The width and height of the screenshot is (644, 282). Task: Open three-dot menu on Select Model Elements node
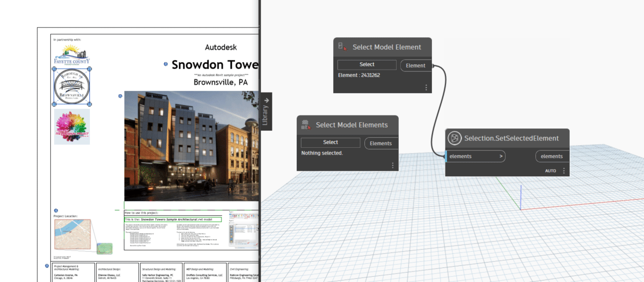pyautogui.click(x=392, y=165)
